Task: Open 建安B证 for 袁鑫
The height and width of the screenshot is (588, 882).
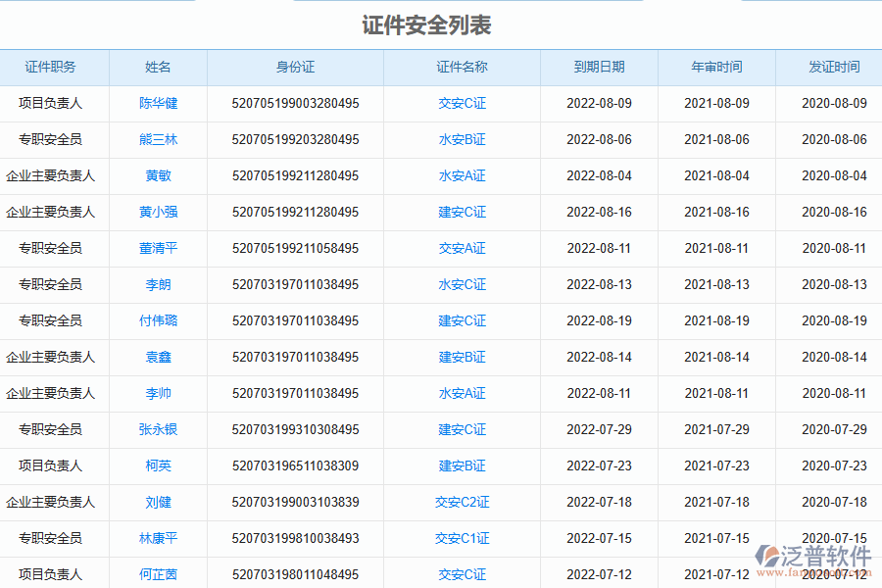Action: pos(461,357)
